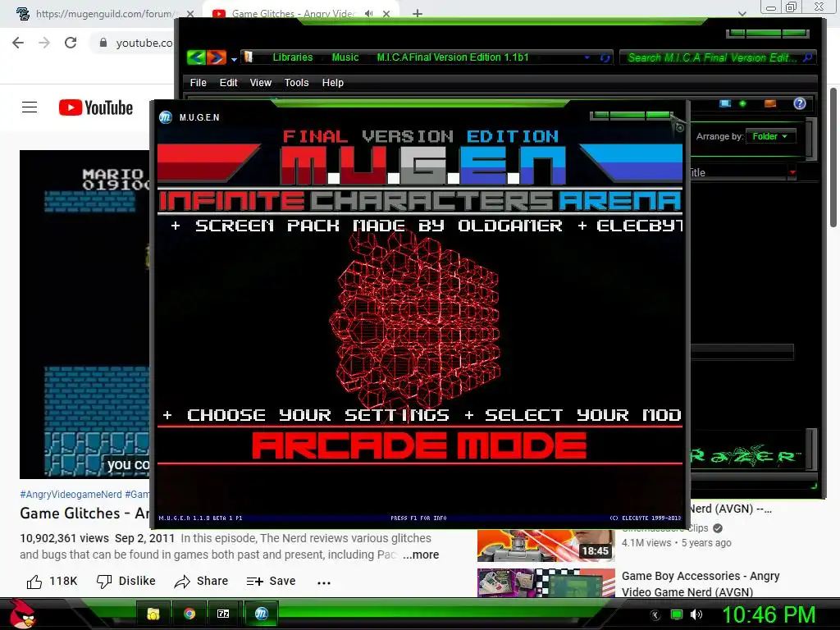Open the Edit menu in Explorer

[x=228, y=83]
